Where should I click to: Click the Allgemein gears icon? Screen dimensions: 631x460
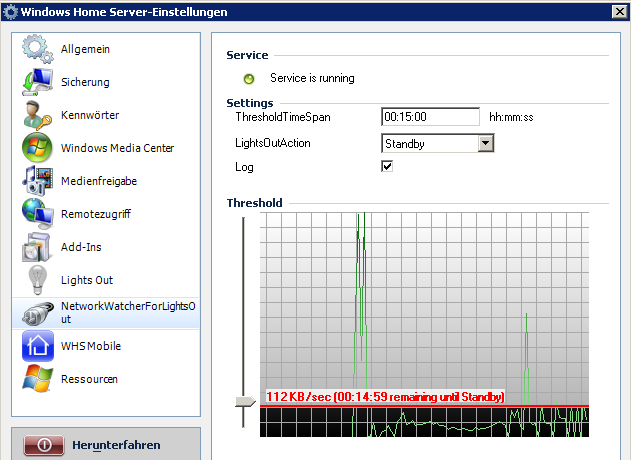38,49
